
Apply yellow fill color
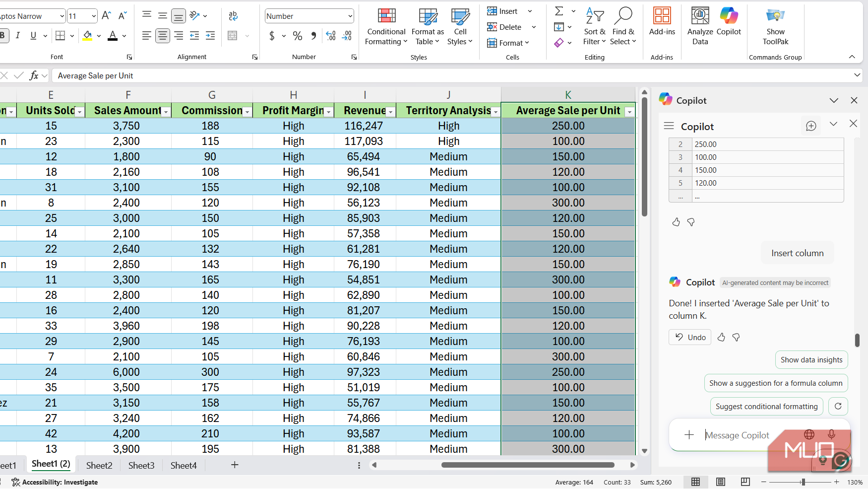tap(87, 36)
